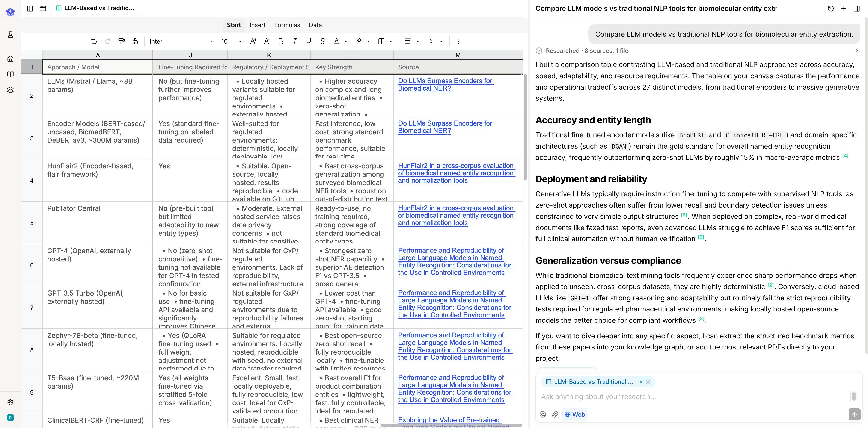Click the Researched checkmark status icon
The height and width of the screenshot is (428, 868).
[x=539, y=51]
